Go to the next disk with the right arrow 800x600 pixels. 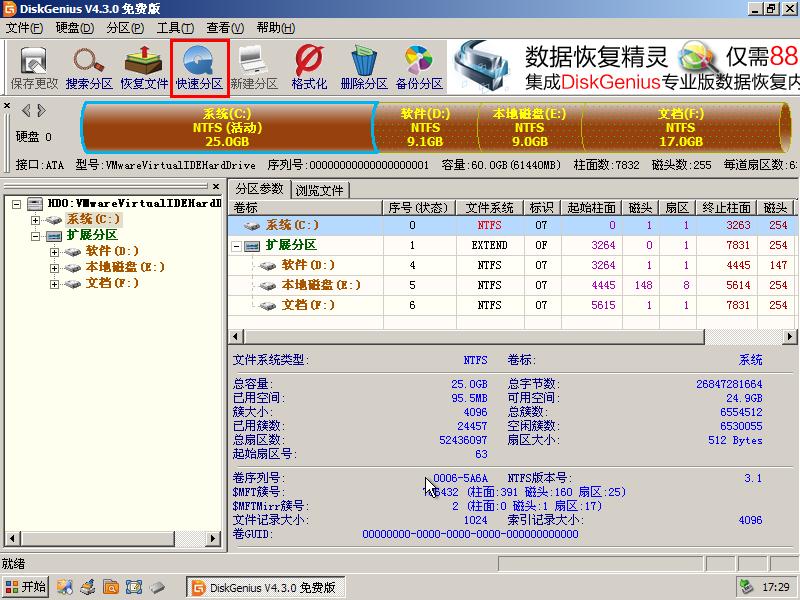42,110
